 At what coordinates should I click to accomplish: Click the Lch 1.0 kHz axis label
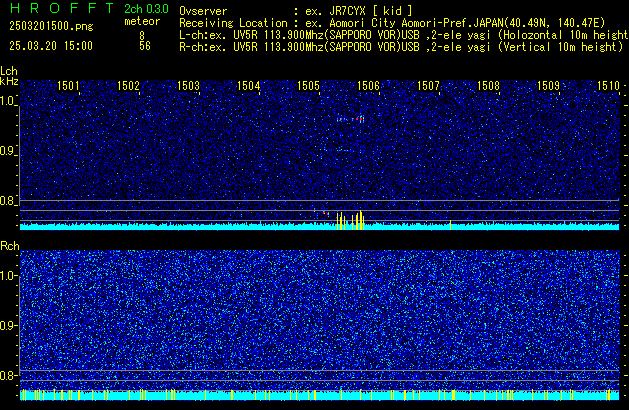pyautogui.click(x=8, y=101)
